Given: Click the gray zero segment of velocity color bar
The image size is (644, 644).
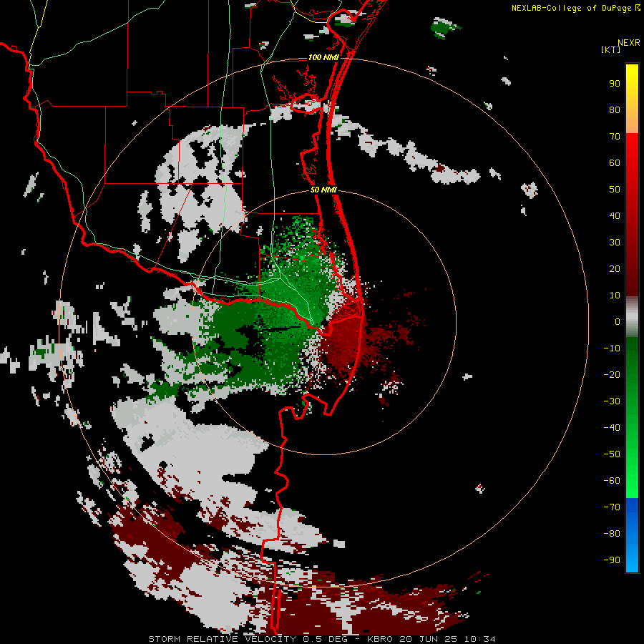Looking at the screenshot, I should 632,316.
